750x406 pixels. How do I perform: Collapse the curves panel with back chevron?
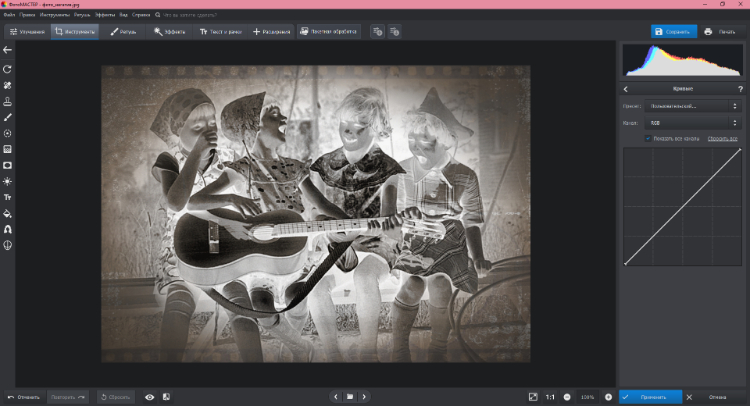pos(626,89)
